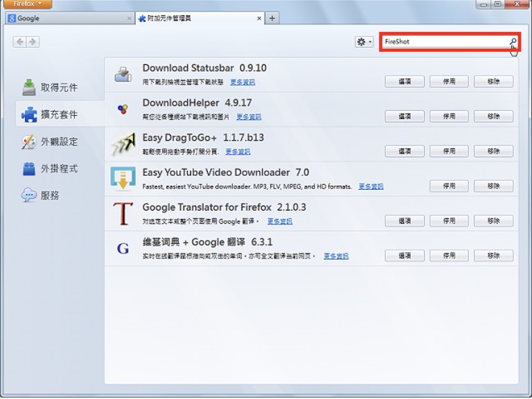The width and height of the screenshot is (532, 399).
Task: Open 外觀設定 category
Action: click(x=60, y=141)
